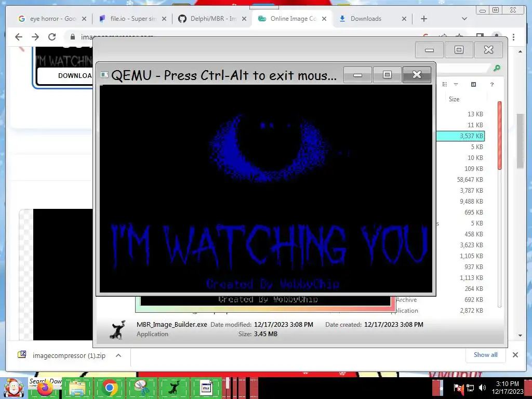The width and height of the screenshot is (532, 399).
Task: Minimize the QEMU window
Action: pyautogui.click(x=357, y=75)
